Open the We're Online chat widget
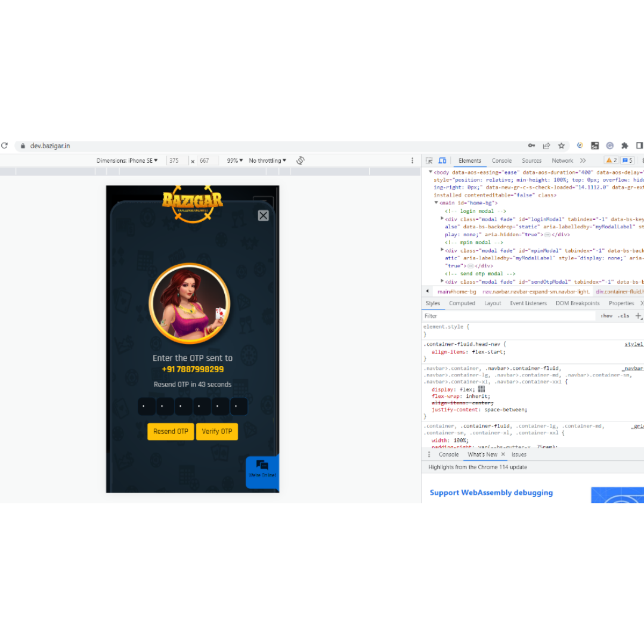Viewport: 644px width, 644px height. 262,472
